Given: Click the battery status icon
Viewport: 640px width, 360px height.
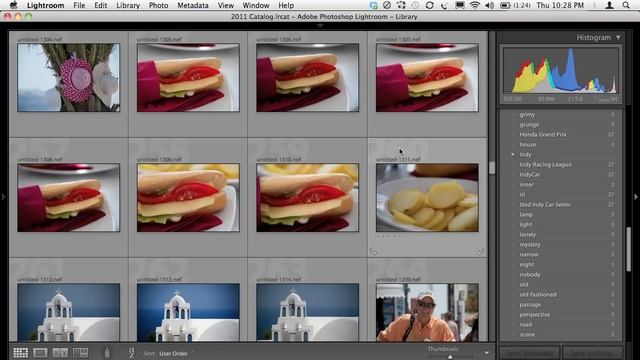Looking at the screenshot, I should tap(505, 5).
